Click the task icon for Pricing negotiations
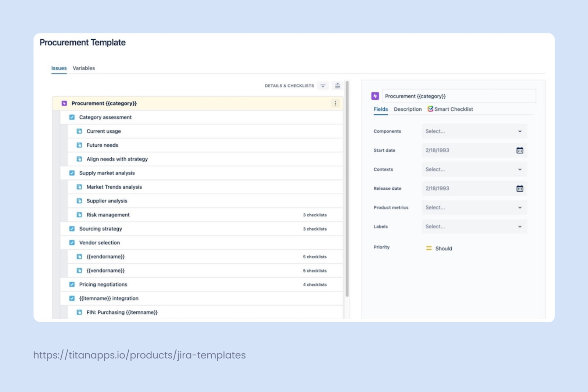 click(72, 285)
